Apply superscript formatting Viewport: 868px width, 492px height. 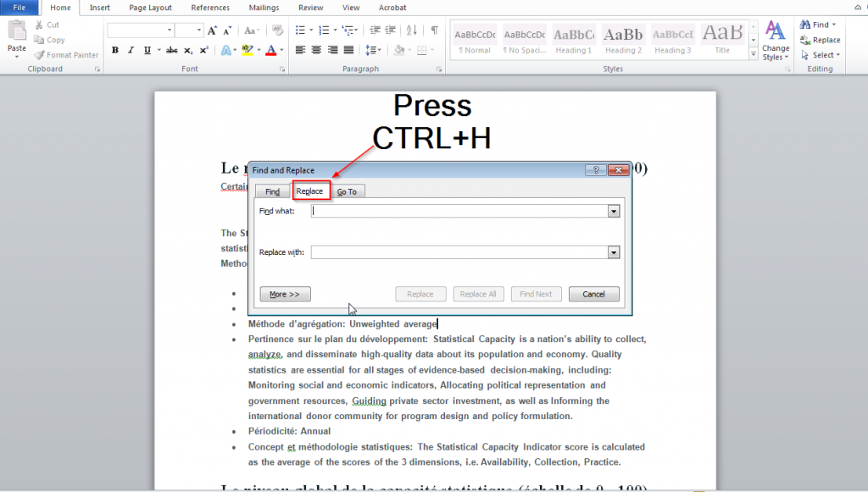click(203, 50)
